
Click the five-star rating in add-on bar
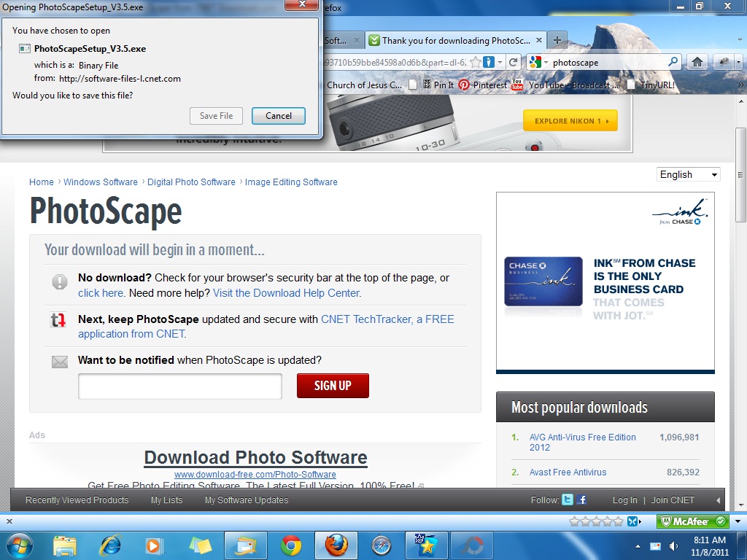pos(596,521)
